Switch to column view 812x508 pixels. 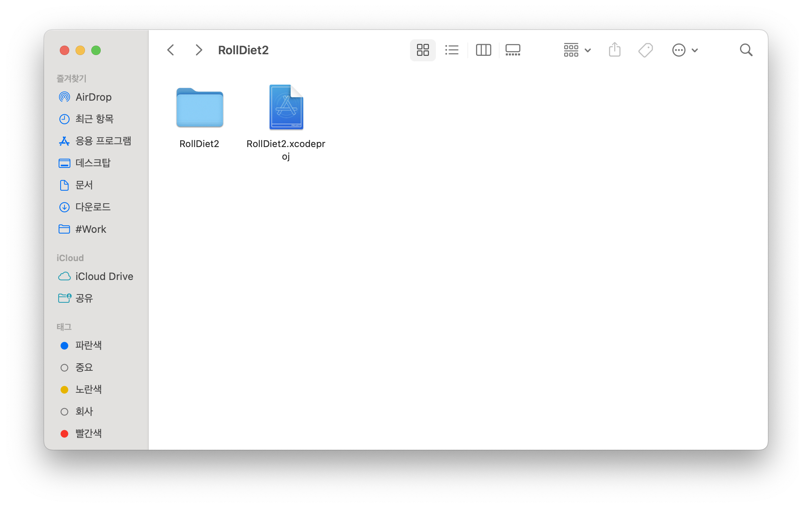tap(483, 50)
